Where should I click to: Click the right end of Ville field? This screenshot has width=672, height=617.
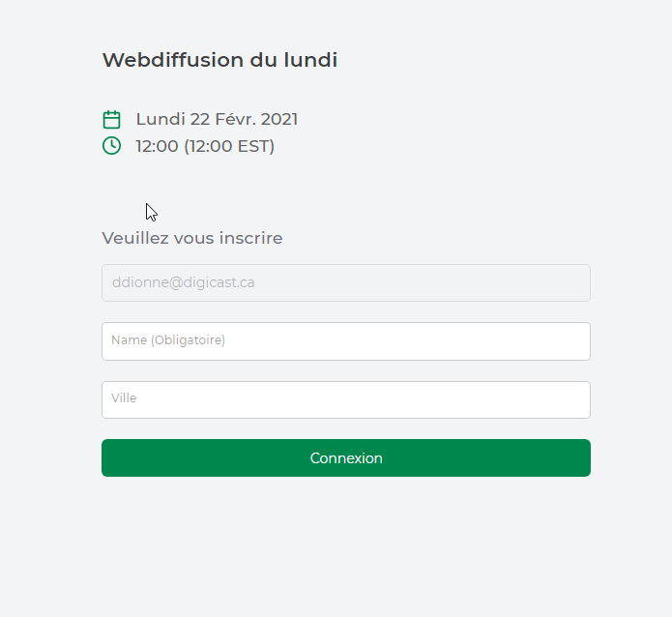(574, 399)
